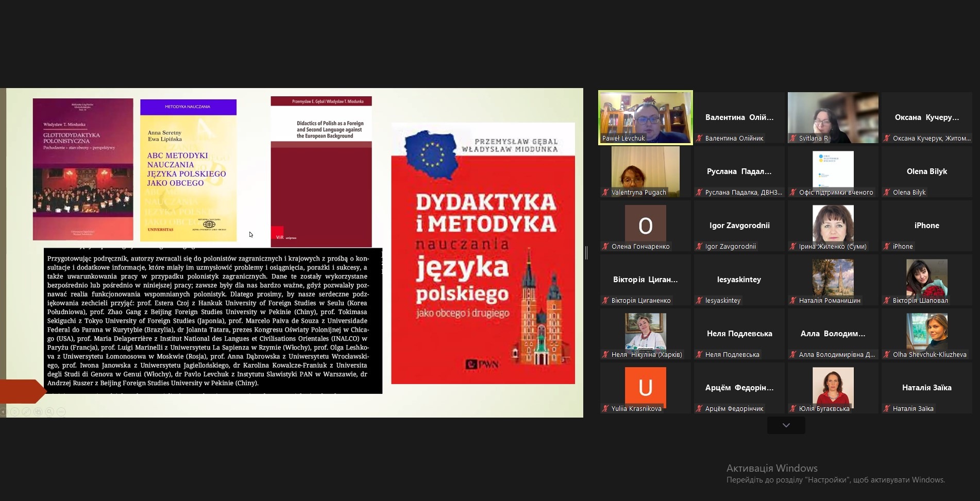Select Paweł Levchuk's active speaker video tile
The width and height of the screenshot is (980, 501).
(x=645, y=117)
